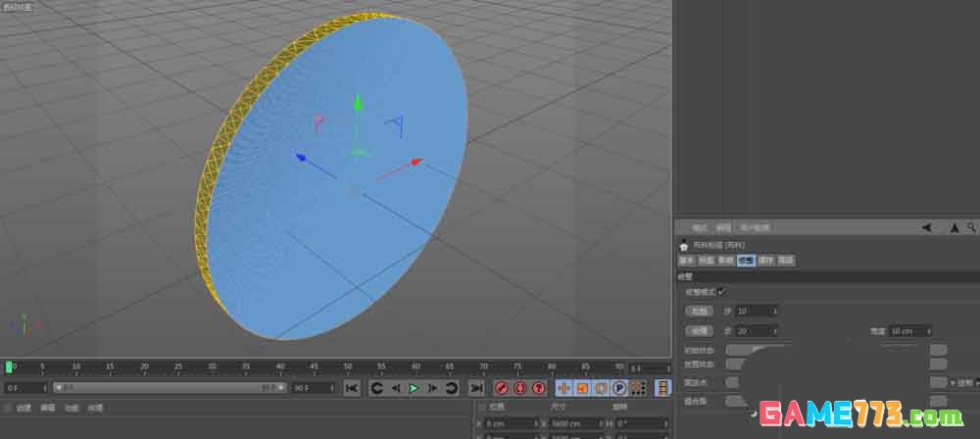
Task: Click the right-side button in Initial State row
Action: coord(938,350)
